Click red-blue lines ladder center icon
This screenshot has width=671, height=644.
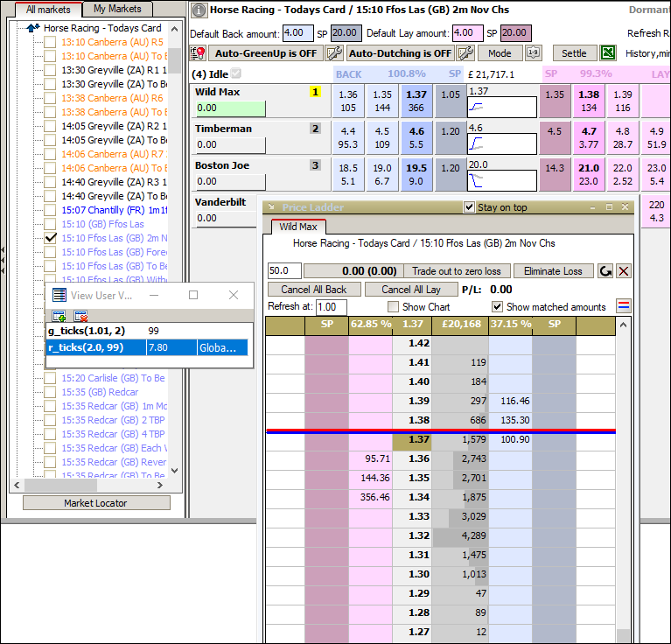pyautogui.click(x=623, y=306)
